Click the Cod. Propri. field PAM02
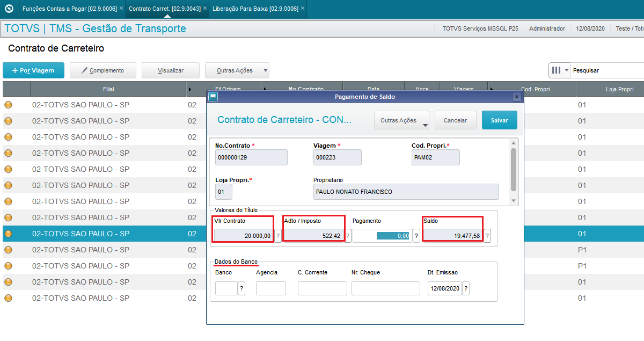The width and height of the screenshot is (644, 341). coord(436,157)
